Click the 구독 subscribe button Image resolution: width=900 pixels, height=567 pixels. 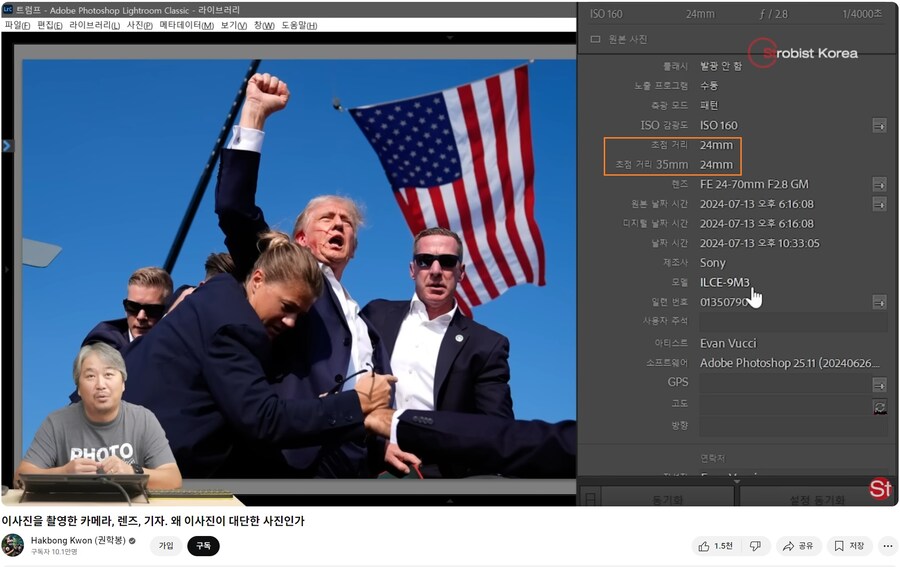point(203,546)
